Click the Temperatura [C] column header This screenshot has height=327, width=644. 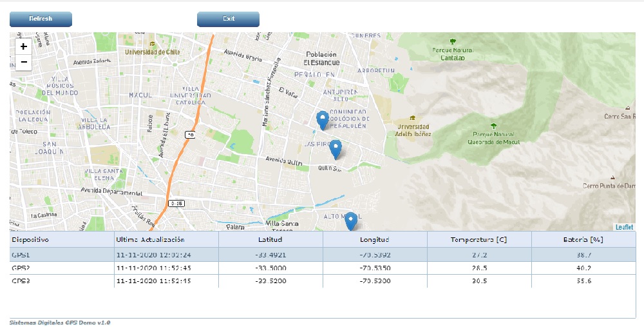(x=479, y=239)
